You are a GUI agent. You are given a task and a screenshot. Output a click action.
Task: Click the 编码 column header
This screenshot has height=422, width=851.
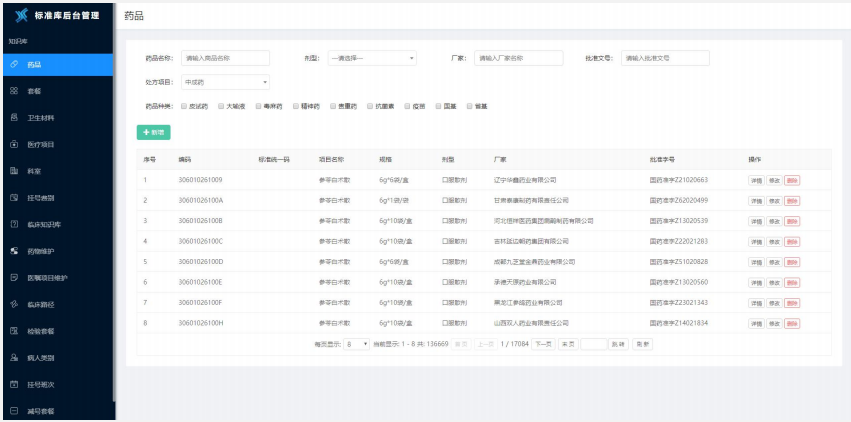[185, 159]
